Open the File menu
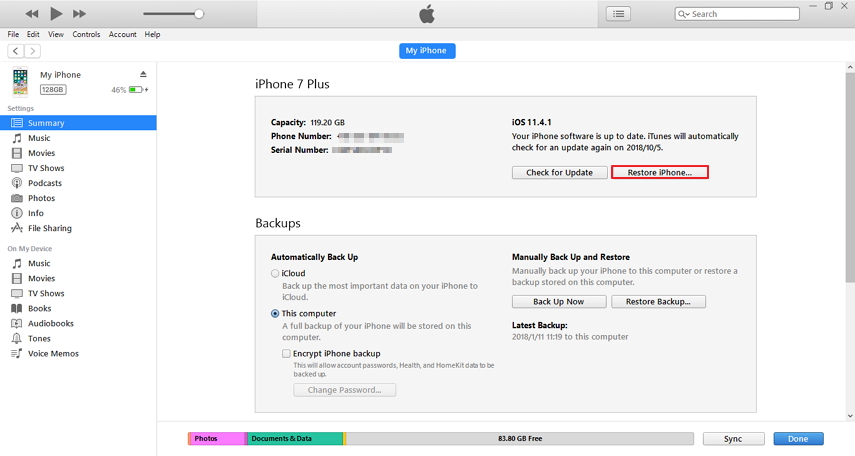855x456 pixels. [x=13, y=34]
